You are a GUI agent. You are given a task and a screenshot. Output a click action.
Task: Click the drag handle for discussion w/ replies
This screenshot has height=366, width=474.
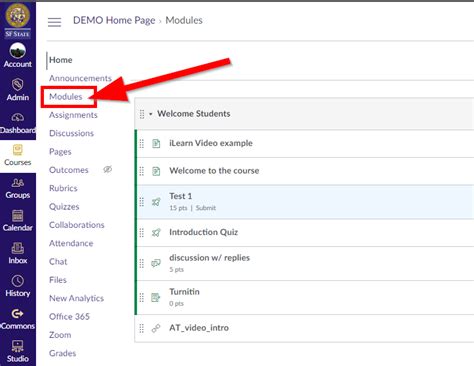(142, 263)
